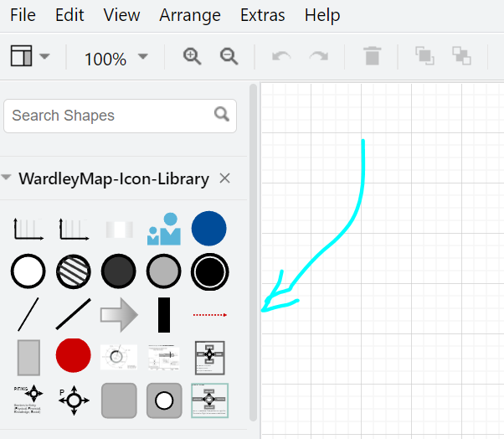Select the blue people users shape
504x439 pixels.
(164, 229)
